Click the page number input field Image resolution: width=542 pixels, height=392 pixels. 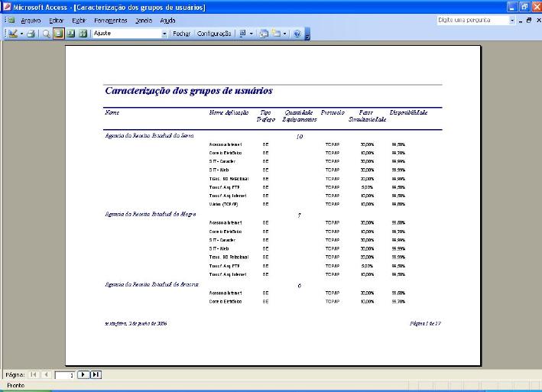coord(65,374)
